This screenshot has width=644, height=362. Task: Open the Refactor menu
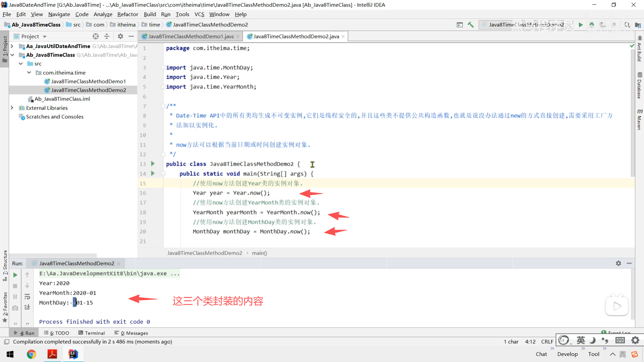127,14
